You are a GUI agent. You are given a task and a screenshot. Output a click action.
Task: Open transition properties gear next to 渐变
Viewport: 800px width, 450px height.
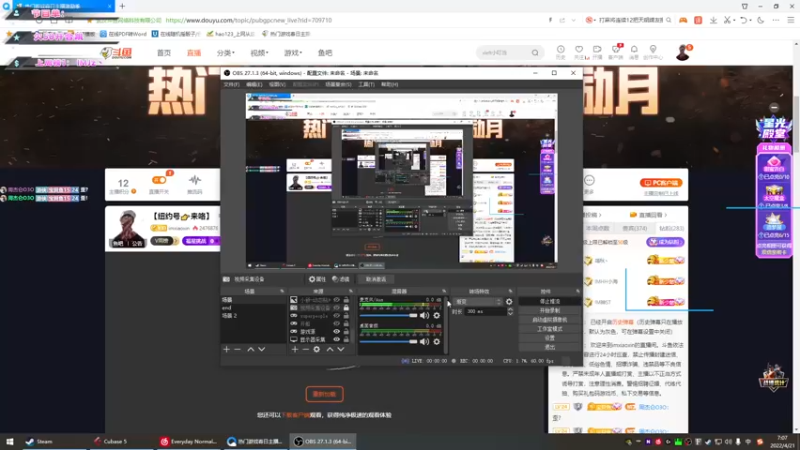[509, 302]
